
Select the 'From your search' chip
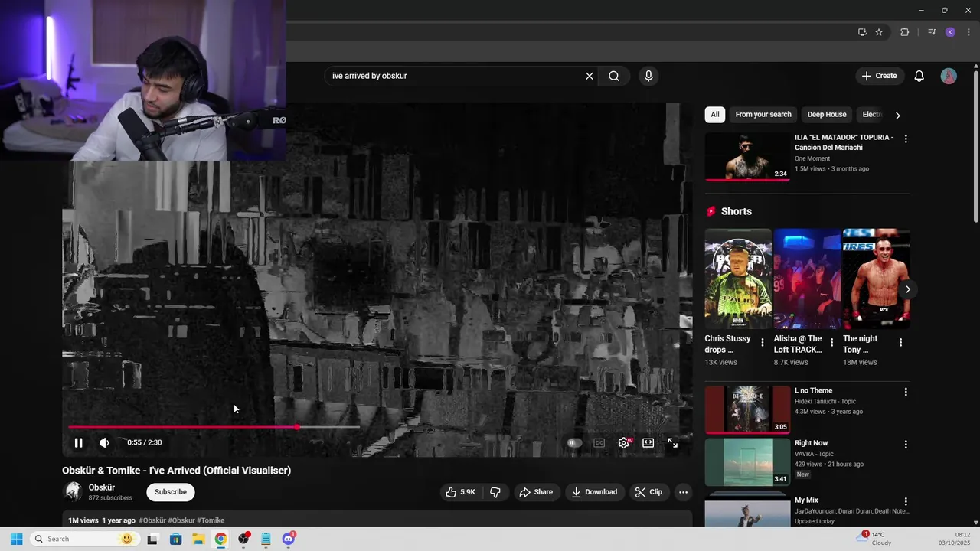(763, 115)
